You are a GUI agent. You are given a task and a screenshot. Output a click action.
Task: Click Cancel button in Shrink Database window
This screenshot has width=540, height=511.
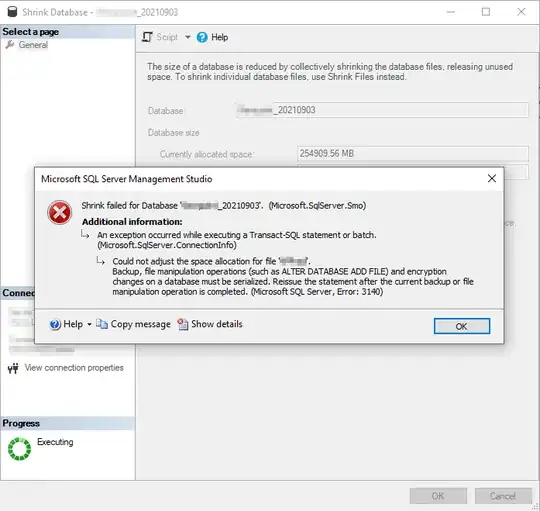click(x=503, y=496)
